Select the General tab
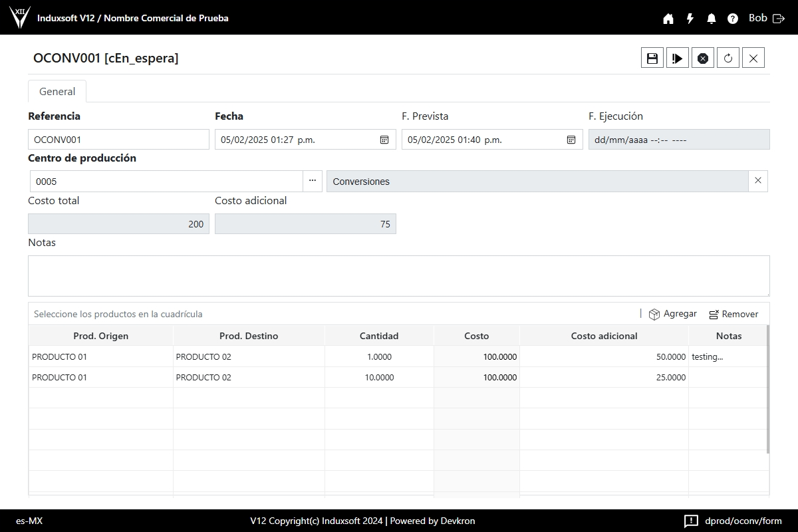The image size is (798, 532). [57, 92]
